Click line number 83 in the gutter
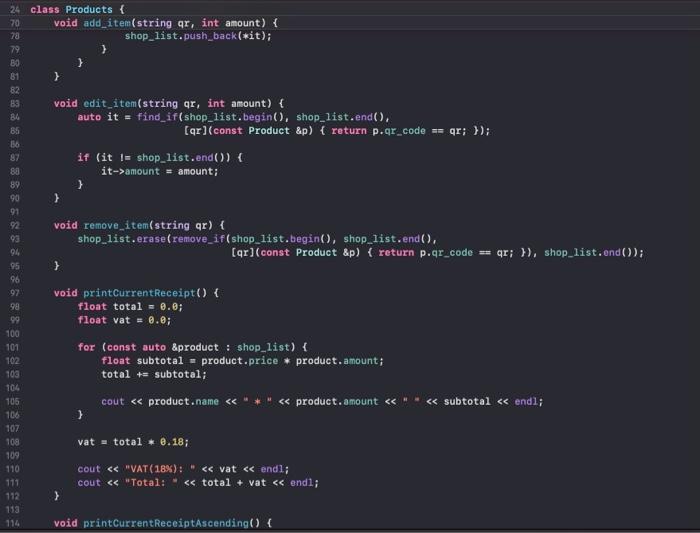 [x=15, y=104]
